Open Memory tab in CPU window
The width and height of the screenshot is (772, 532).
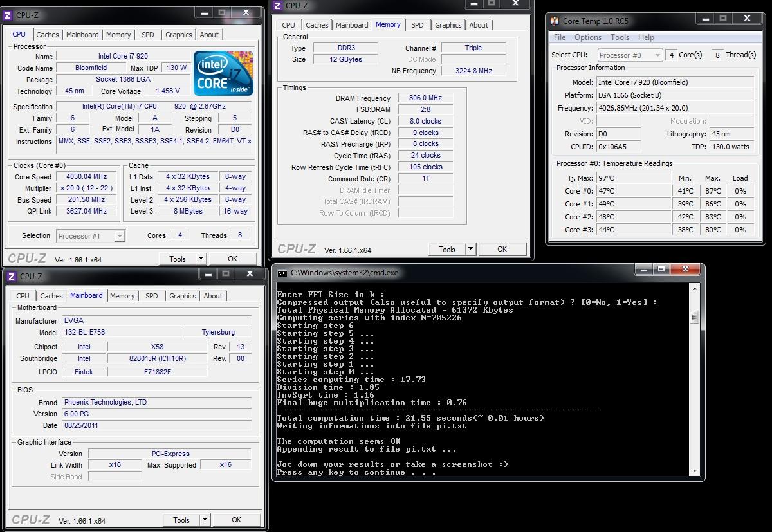[118, 35]
